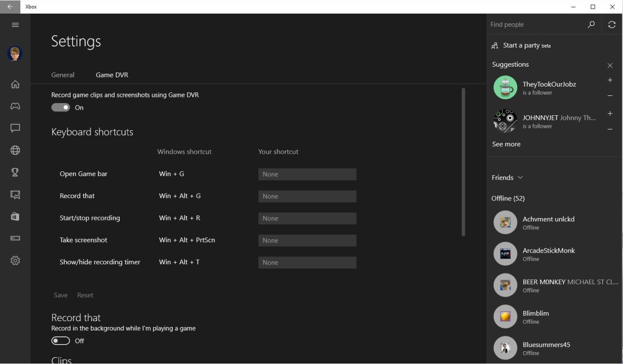Image resolution: width=623 pixels, height=364 pixels.
Task: Click See more suggestions
Action: point(506,144)
